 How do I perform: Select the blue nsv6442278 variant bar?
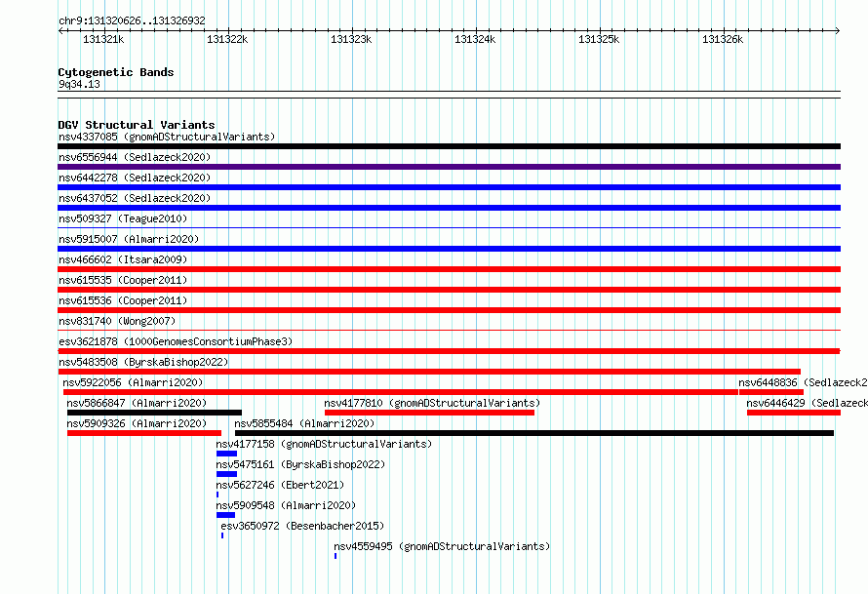pos(449,187)
